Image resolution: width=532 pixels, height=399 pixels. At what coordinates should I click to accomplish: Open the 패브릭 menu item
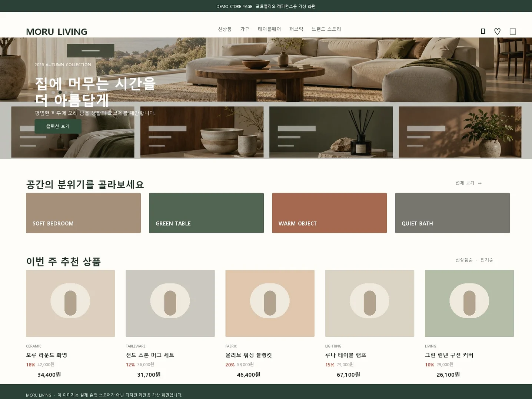[296, 29]
